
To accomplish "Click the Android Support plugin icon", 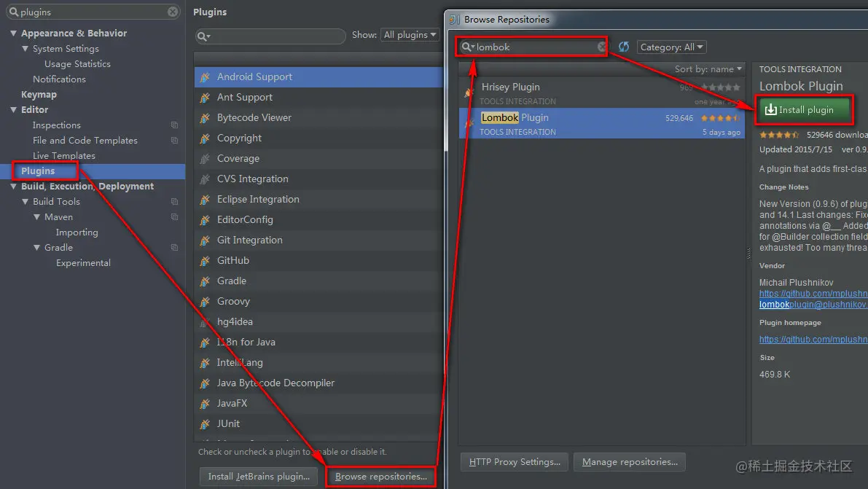I will click(x=205, y=77).
